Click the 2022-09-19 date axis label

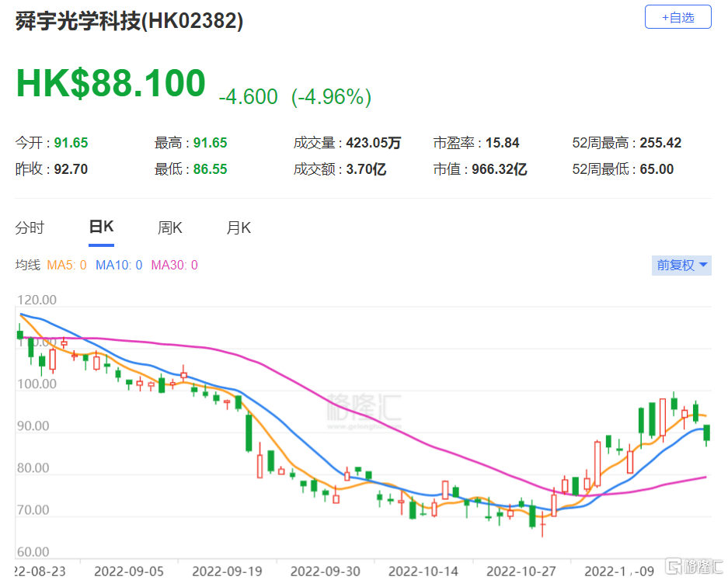click(227, 571)
